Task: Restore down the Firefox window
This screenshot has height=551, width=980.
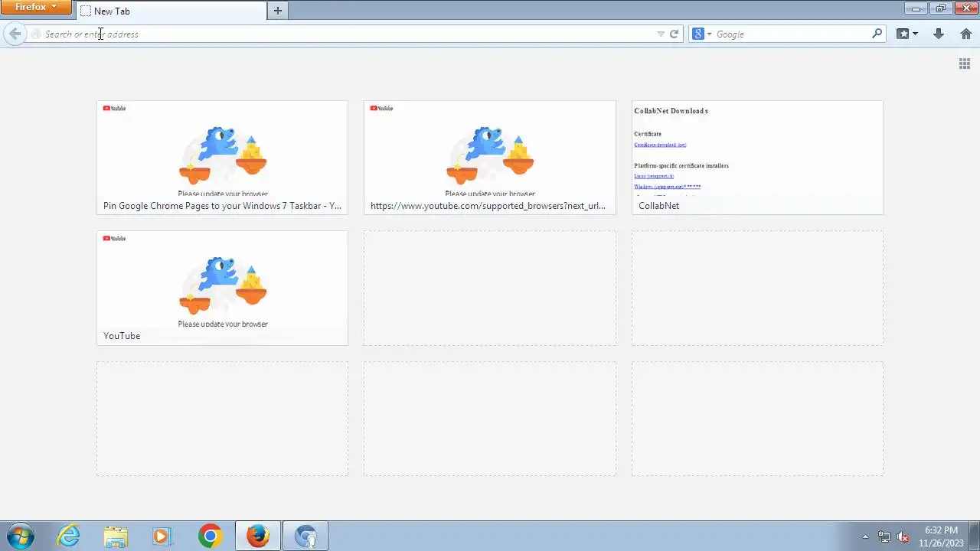Action: pyautogui.click(x=940, y=8)
